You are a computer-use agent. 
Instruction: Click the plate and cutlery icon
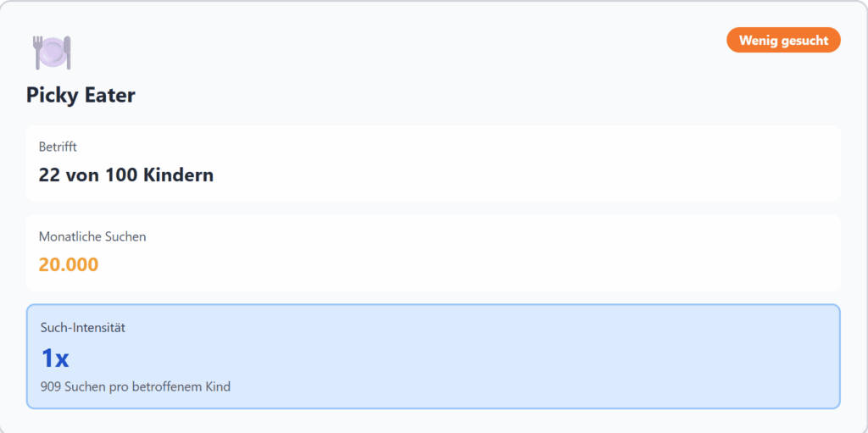coord(52,53)
